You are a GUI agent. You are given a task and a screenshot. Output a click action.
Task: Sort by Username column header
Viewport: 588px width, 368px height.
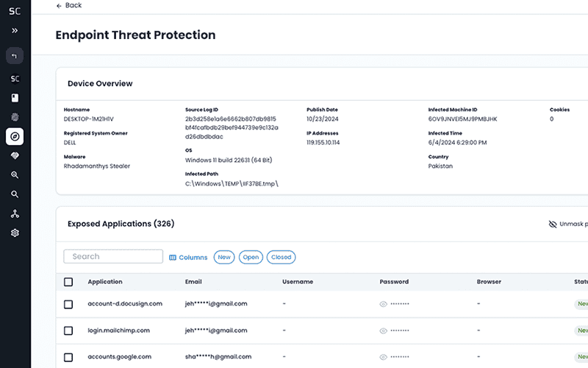coord(298,282)
